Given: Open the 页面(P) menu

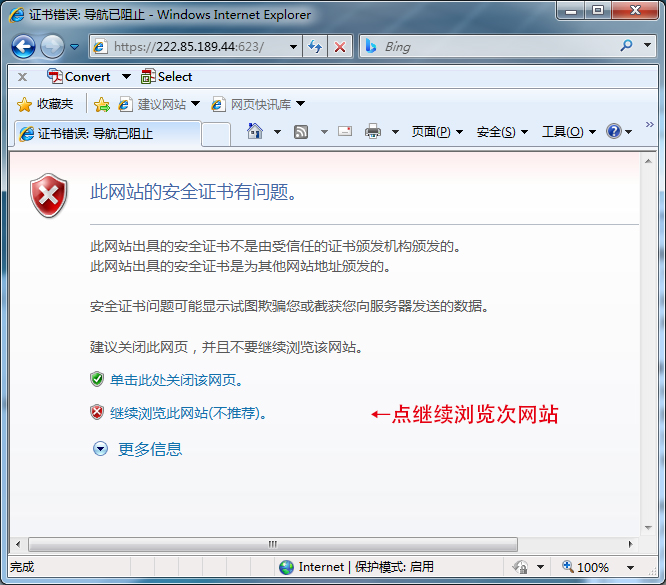Looking at the screenshot, I should coord(437,132).
